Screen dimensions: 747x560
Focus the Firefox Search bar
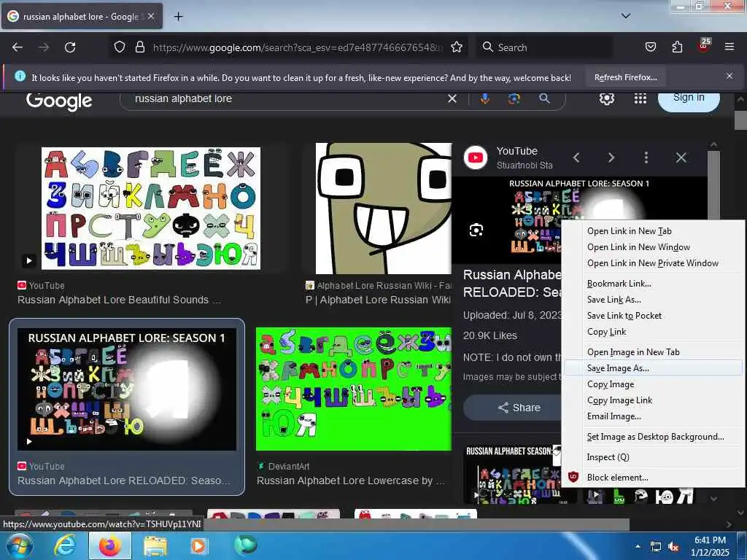point(544,47)
